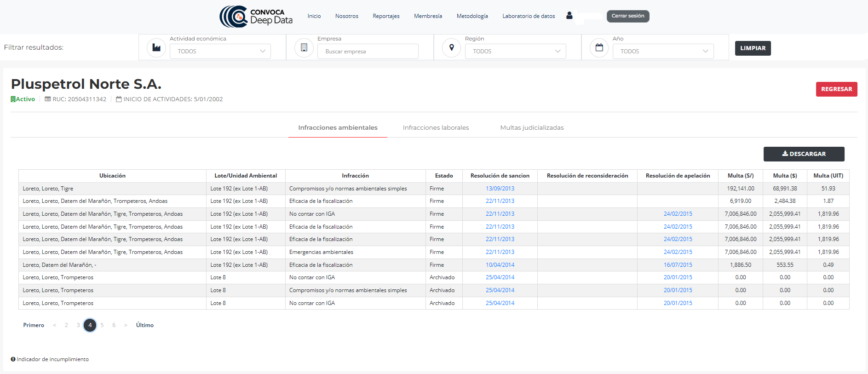Click the 192,141.00 fine cell
Screen dimensions: 868x374
point(741,189)
